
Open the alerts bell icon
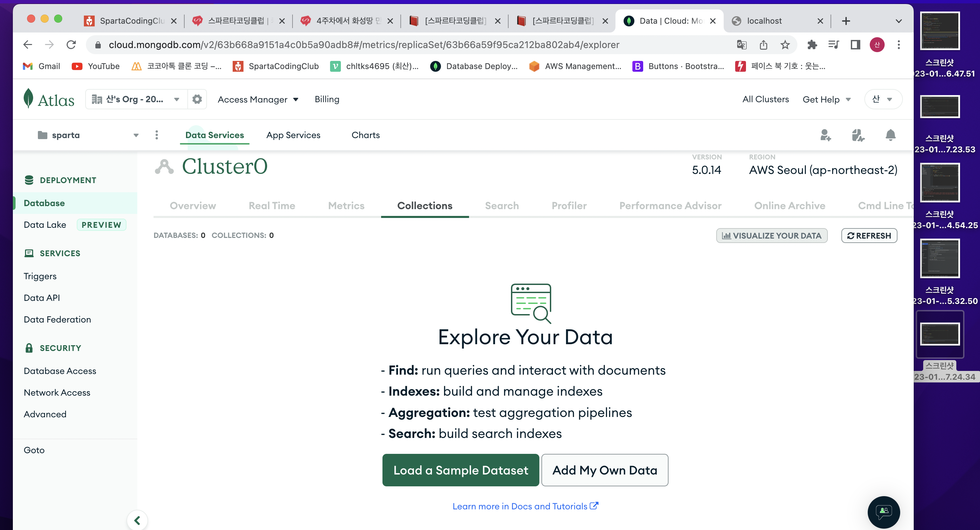pos(890,135)
